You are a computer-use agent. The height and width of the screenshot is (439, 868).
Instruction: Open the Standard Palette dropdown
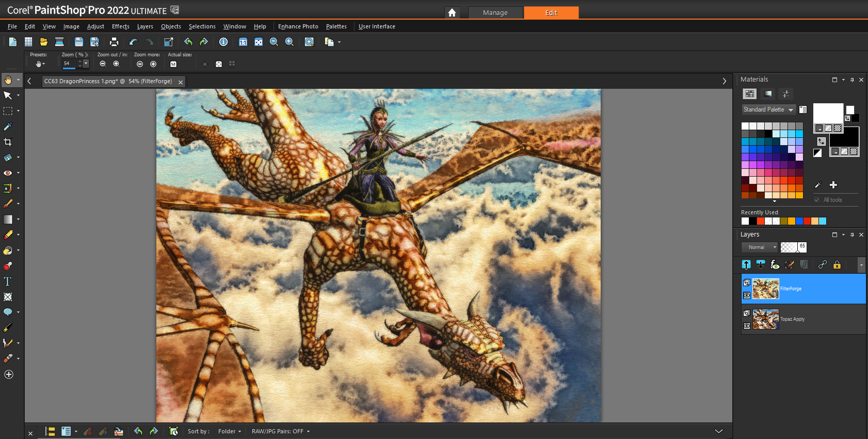click(768, 109)
